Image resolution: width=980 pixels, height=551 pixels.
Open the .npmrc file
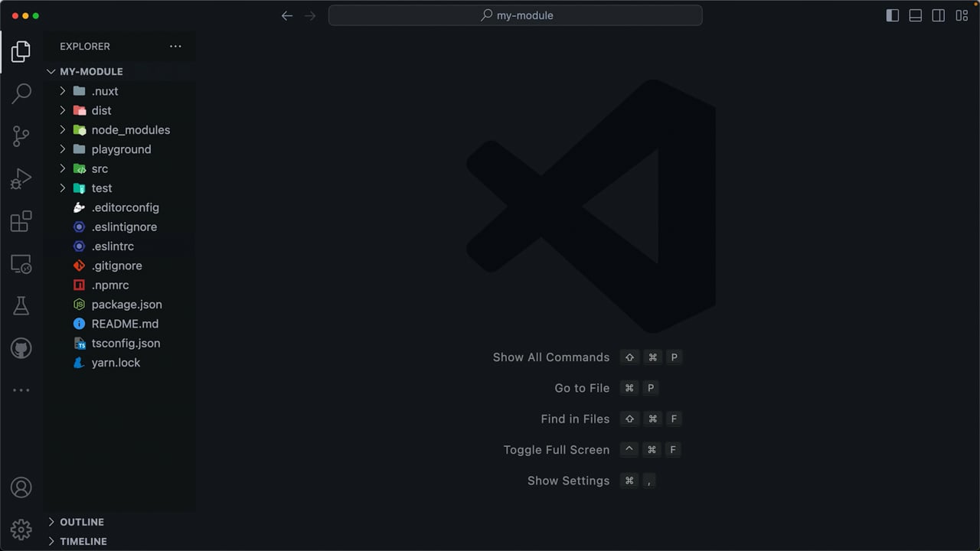pos(119,285)
